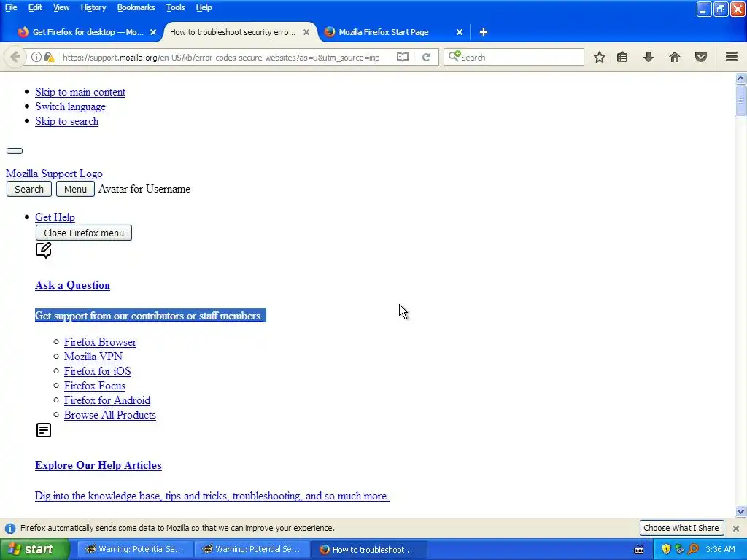This screenshot has width=747, height=560.
Task: Open Mozilla VPN product link
Action: click(93, 357)
